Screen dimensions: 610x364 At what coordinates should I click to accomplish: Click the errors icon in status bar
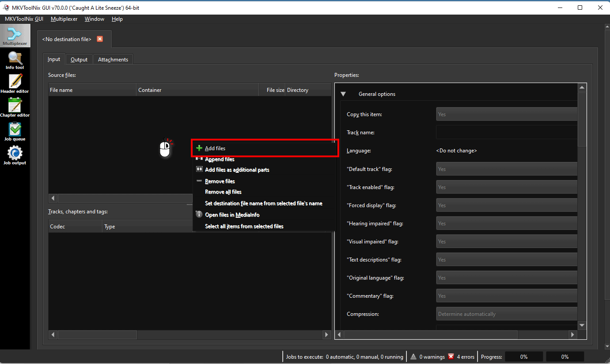tap(451, 356)
